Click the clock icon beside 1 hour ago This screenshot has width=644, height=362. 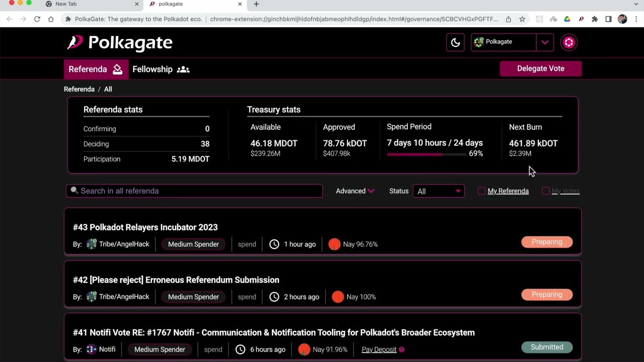tap(274, 244)
